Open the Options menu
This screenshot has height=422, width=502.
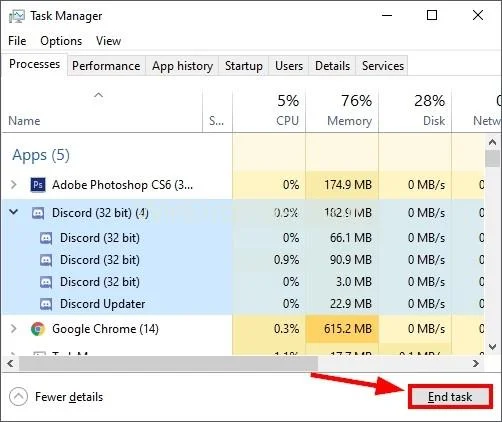(61, 41)
